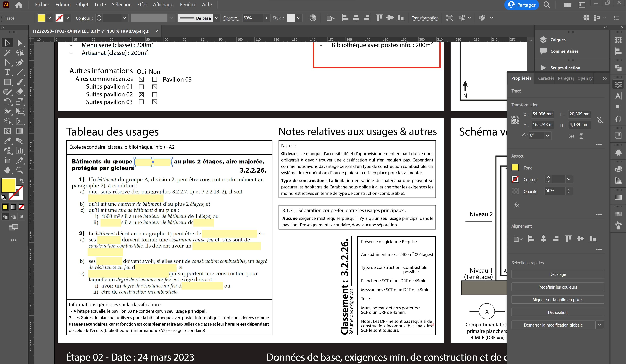Swap fill and stroke colors
The height and width of the screenshot is (364, 626).
click(22, 181)
